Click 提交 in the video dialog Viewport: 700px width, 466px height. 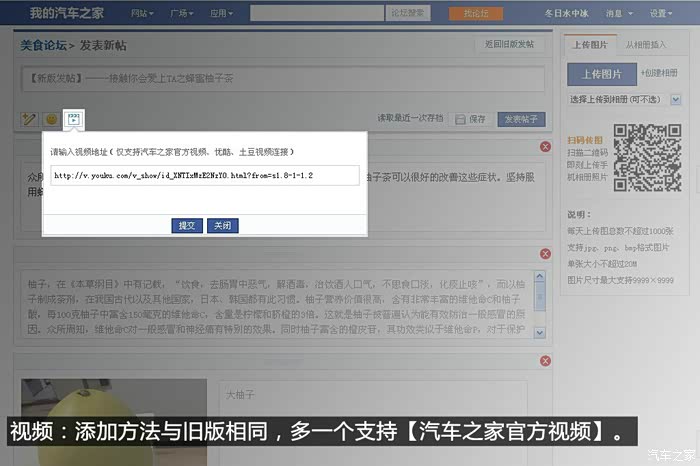pyautogui.click(x=187, y=225)
